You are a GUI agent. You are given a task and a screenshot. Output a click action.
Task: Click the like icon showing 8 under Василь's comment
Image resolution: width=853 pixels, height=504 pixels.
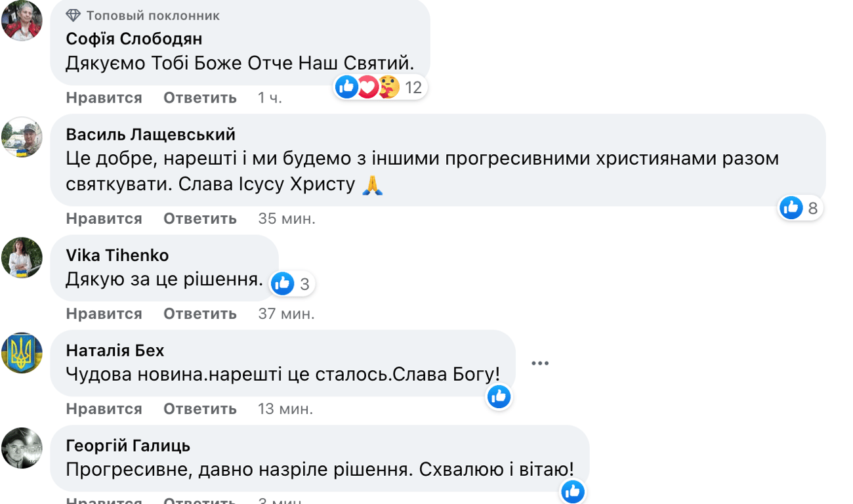coord(791,207)
